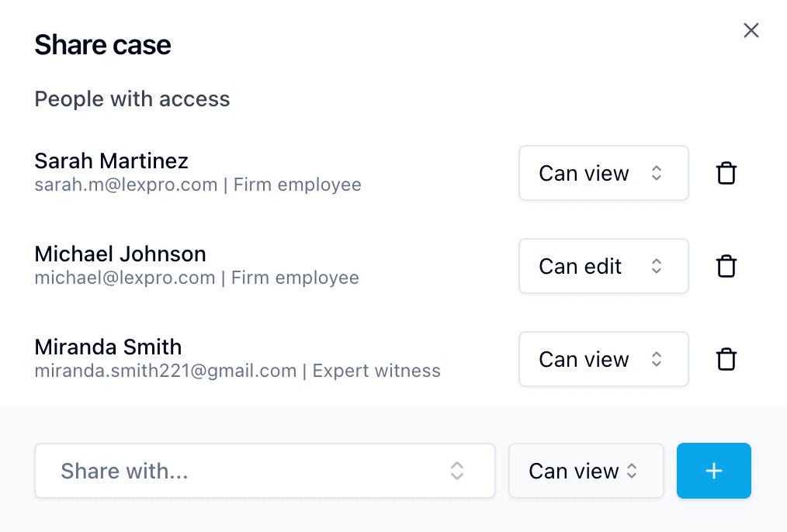Screen dimensions: 787x532
Task: Click miranda.smith221@gmail.com email text
Action: (x=165, y=371)
